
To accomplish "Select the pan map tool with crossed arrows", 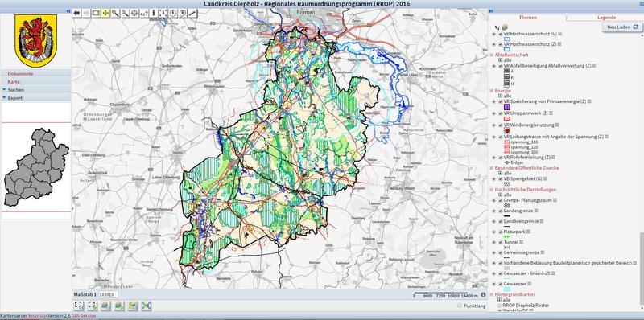I will (x=105, y=13).
